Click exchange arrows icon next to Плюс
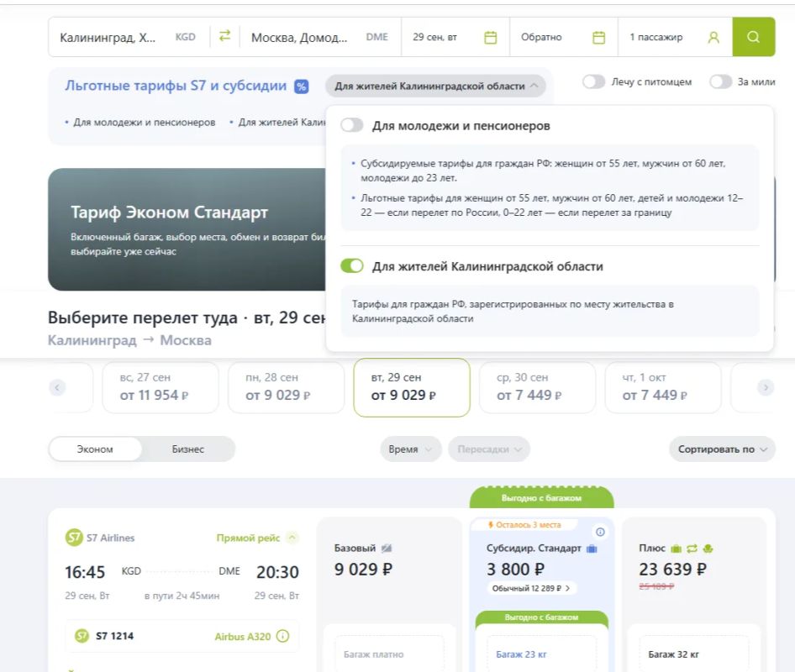 (692, 549)
